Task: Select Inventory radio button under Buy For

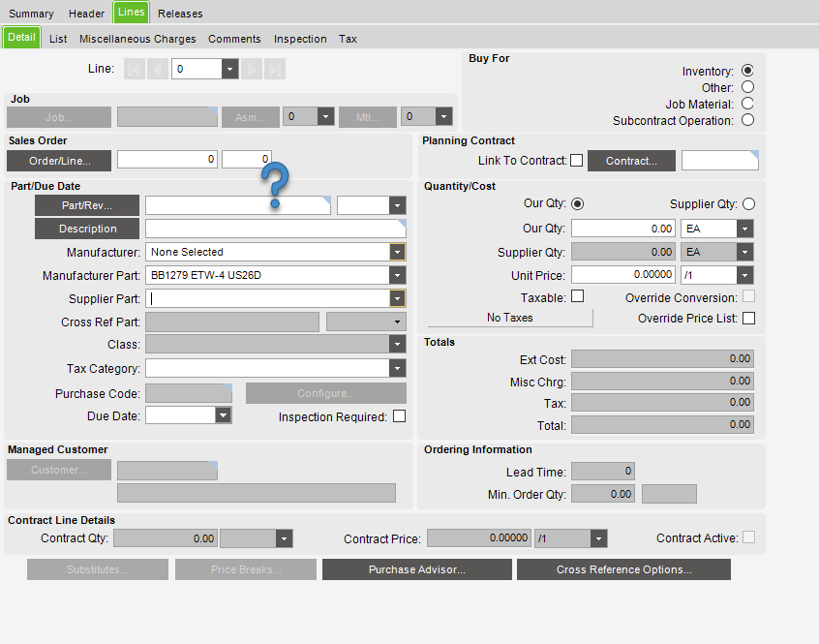Action: [x=747, y=71]
